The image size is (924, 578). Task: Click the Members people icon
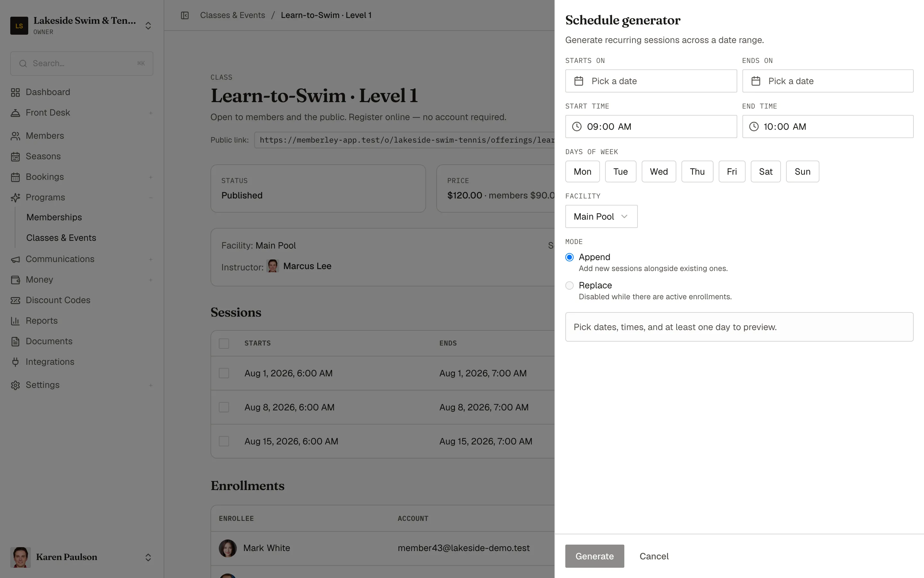[15, 136]
